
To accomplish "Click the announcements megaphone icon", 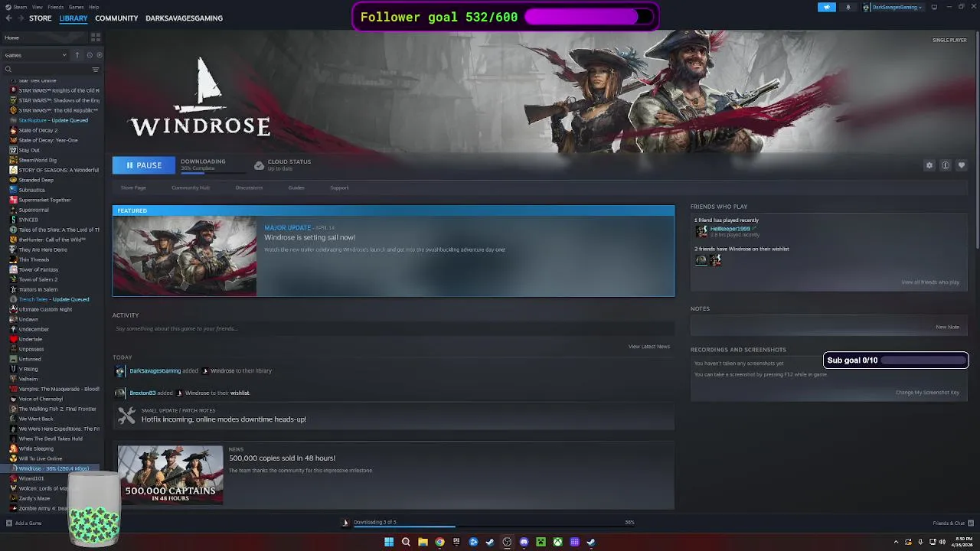I will coord(827,7).
